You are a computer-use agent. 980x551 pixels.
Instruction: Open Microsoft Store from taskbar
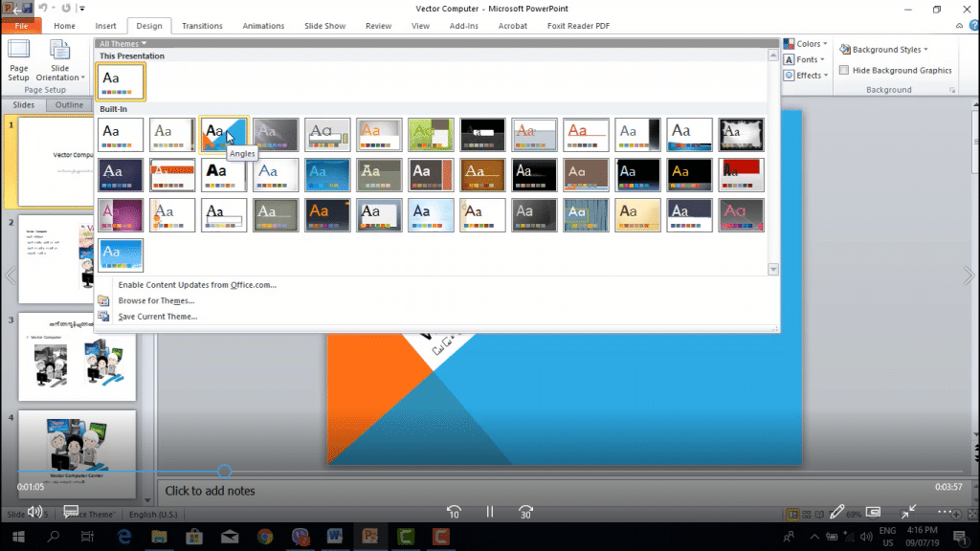pos(194,537)
